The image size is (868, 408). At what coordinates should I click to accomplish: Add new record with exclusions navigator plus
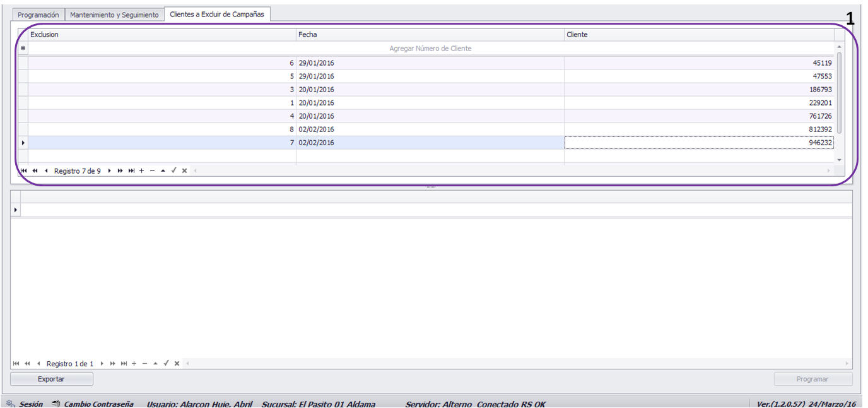point(141,171)
